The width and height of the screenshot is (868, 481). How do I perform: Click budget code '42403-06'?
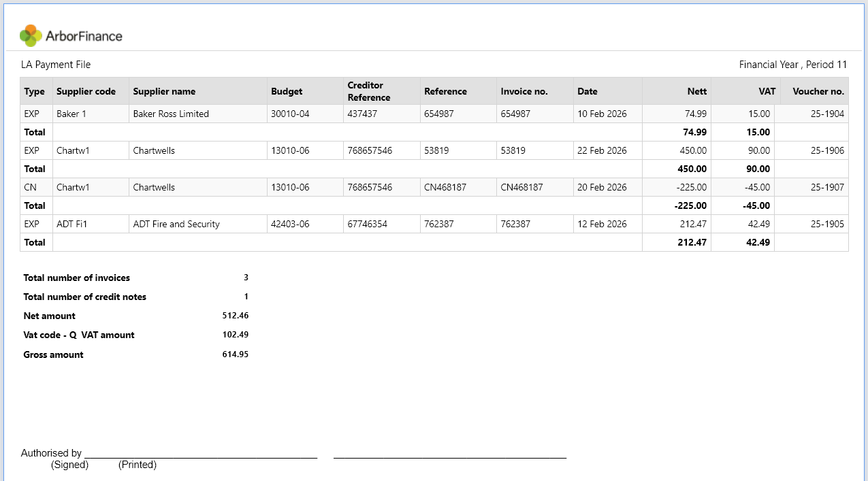[290, 224]
